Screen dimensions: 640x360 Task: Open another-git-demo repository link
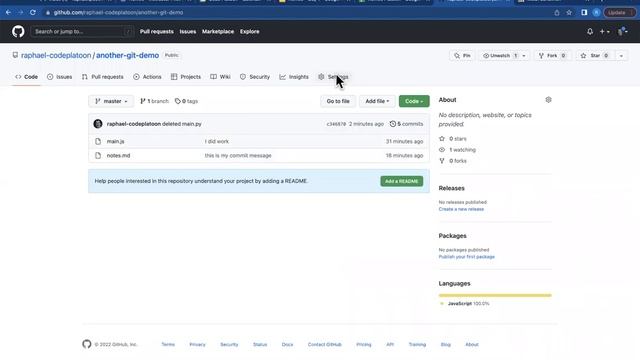(127, 55)
